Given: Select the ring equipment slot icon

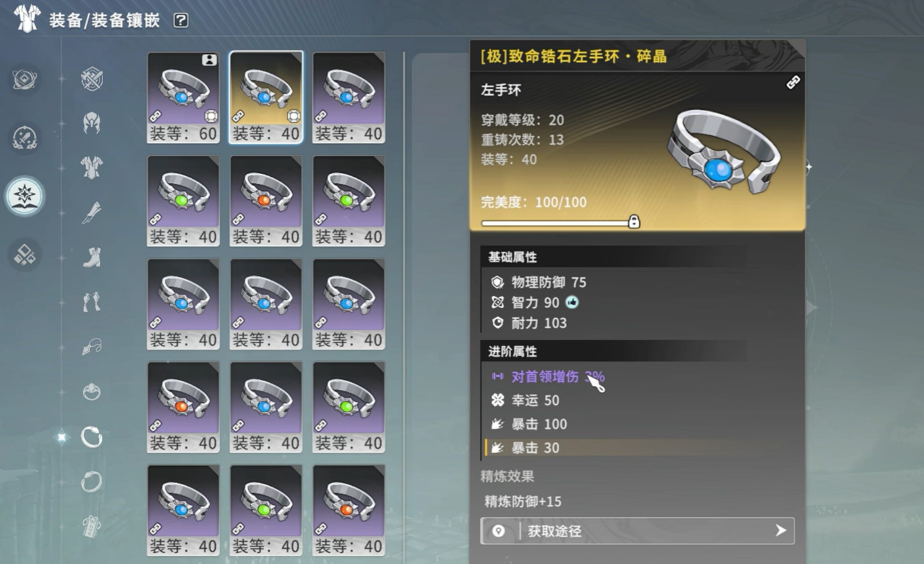Looking at the screenshot, I should [x=91, y=392].
